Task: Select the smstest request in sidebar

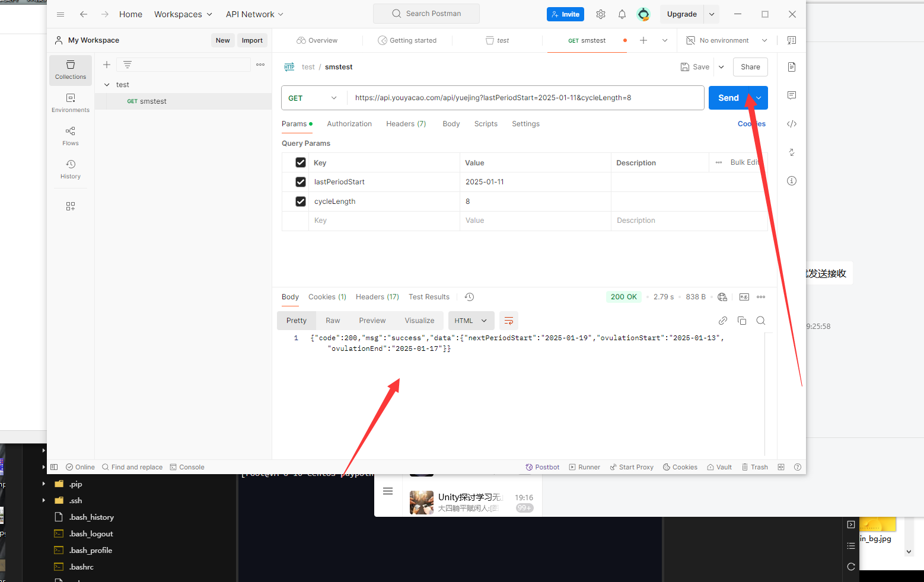Action: (183, 101)
